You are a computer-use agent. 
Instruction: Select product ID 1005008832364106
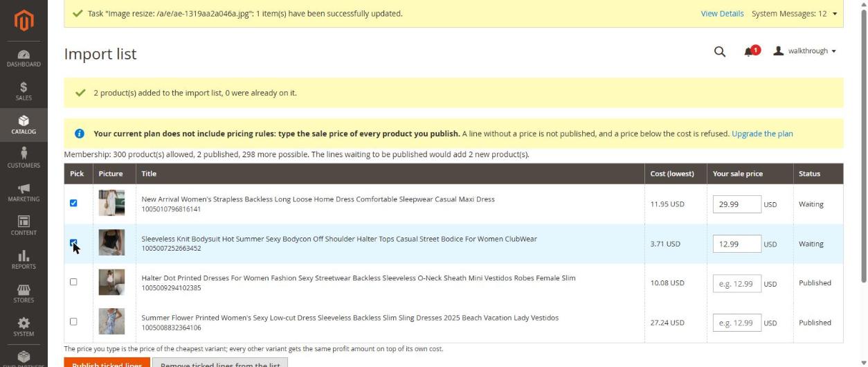coord(171,328)
